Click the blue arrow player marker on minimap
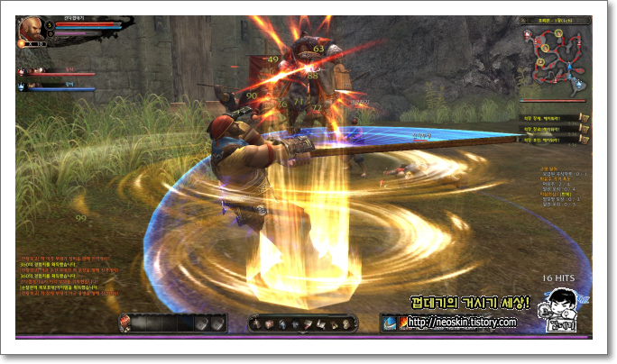Screen dimensions: 617x364 pos(569,67)
